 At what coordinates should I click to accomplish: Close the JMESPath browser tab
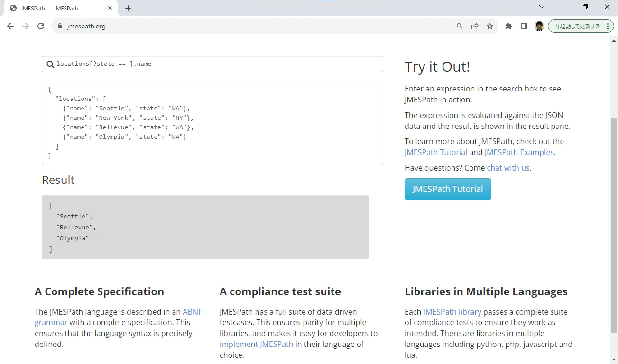tap(110, 8)
